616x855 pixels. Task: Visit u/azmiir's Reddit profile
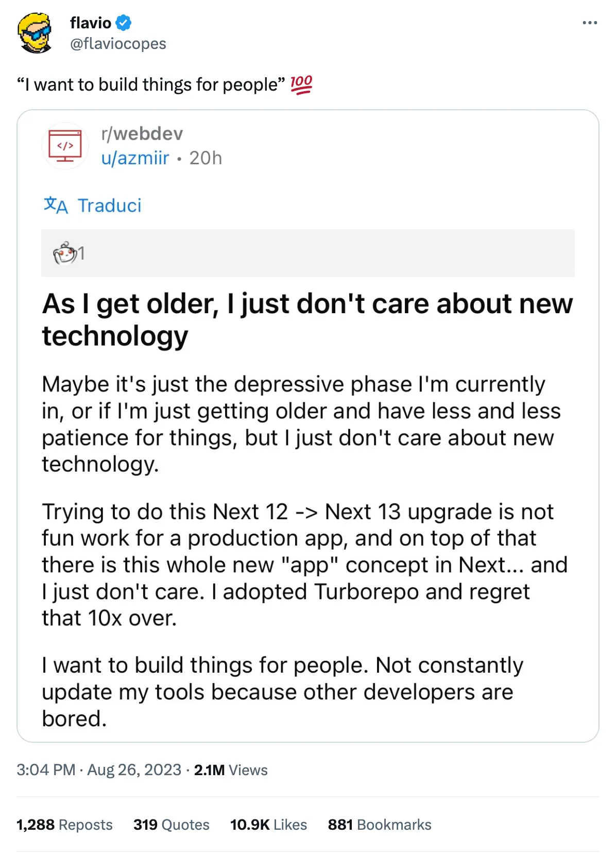point(135,158)
